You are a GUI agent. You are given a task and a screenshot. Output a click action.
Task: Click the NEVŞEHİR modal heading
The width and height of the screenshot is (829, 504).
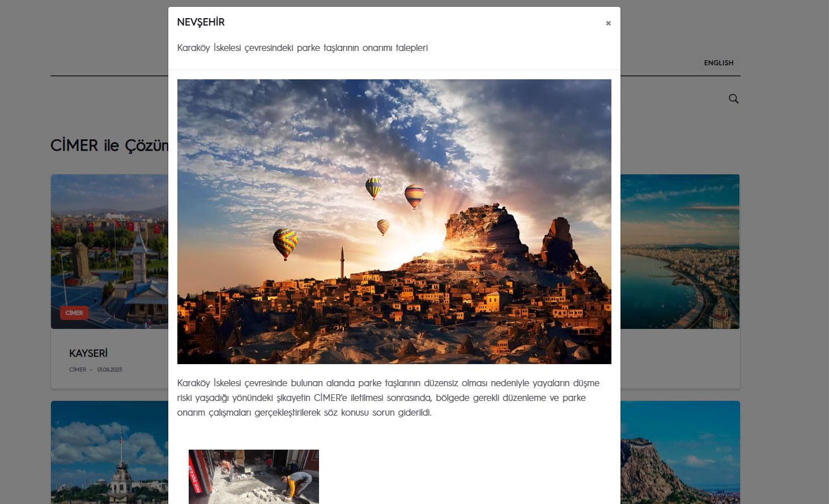tap(201, 22)
